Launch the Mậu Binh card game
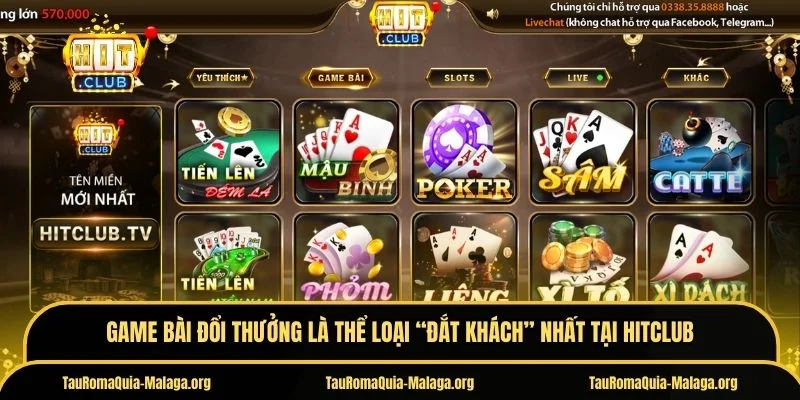Viewport: 800px width, 400px height. [346, 152]
